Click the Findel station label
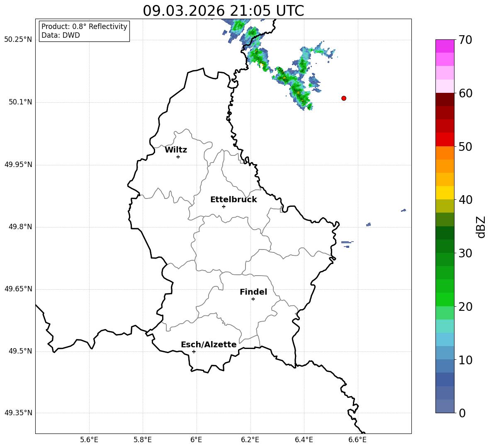This screenshot has width=491, height=448. tap(253, 292)
